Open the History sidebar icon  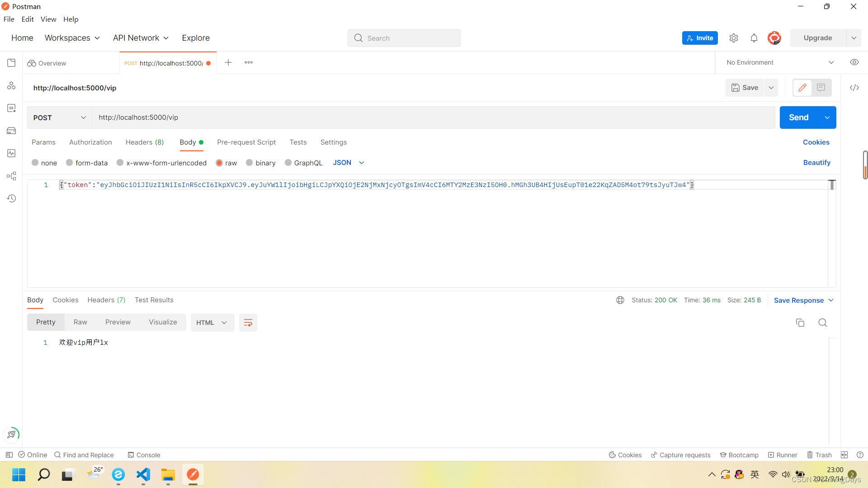(11, 198)
